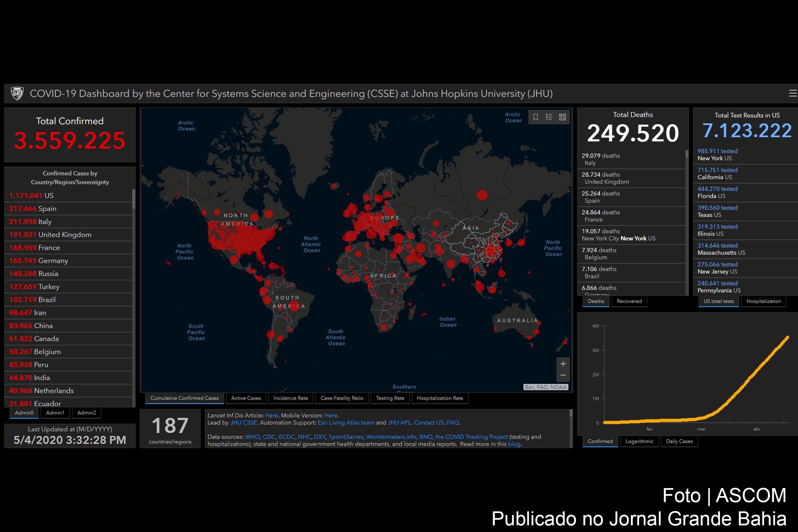Open the hamburger menu in the dashboard header
798x532 pixels.
(793, 93)
